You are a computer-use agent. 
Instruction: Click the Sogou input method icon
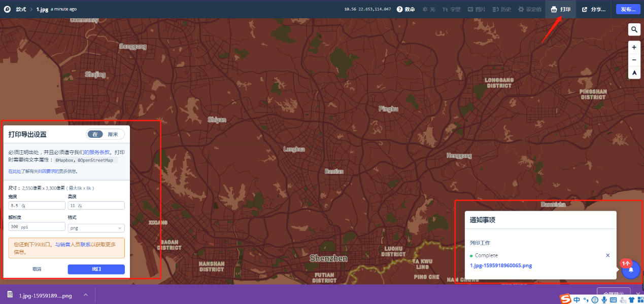(x=565, y=299)
